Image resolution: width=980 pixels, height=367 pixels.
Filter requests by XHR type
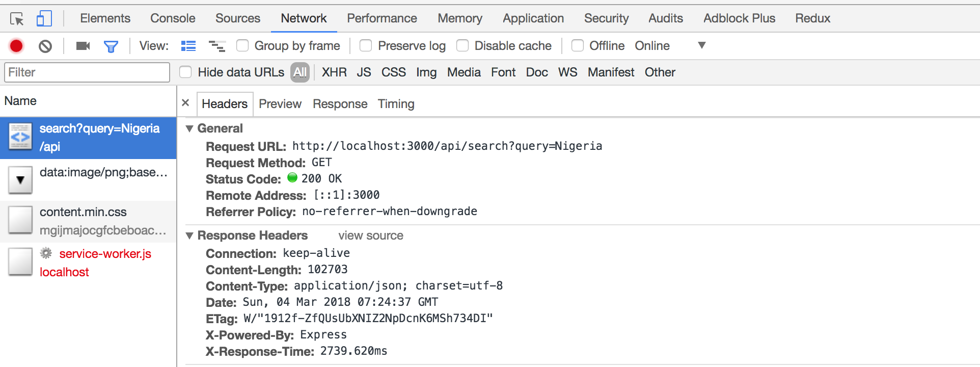pyautogui.click(x=334, y=72)
